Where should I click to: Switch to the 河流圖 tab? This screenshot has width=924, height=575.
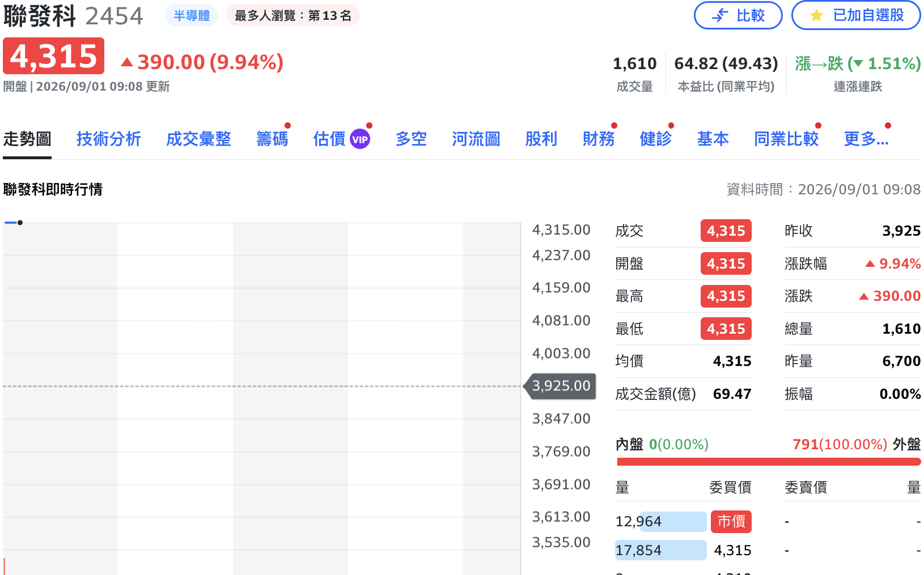476,139
